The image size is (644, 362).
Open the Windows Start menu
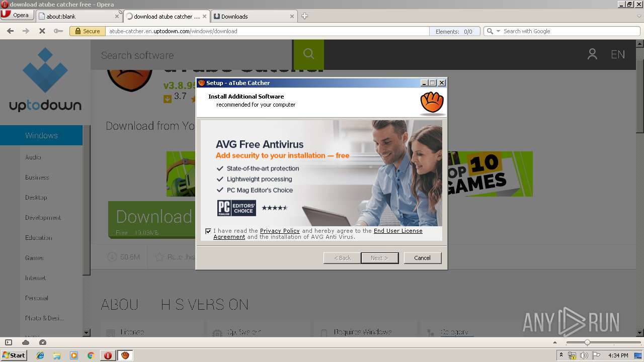pyautogui.click(x=14, y=355)
